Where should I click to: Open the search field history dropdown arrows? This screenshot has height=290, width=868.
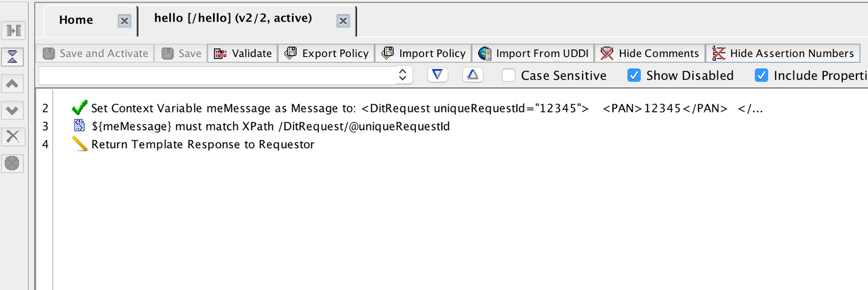tap(402, 74)
